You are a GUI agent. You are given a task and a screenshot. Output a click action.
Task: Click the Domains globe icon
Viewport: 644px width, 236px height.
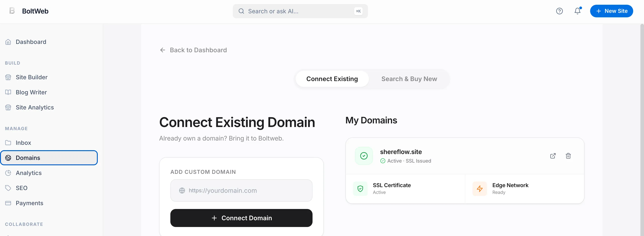pyautogui.click(x=8, y=158)
